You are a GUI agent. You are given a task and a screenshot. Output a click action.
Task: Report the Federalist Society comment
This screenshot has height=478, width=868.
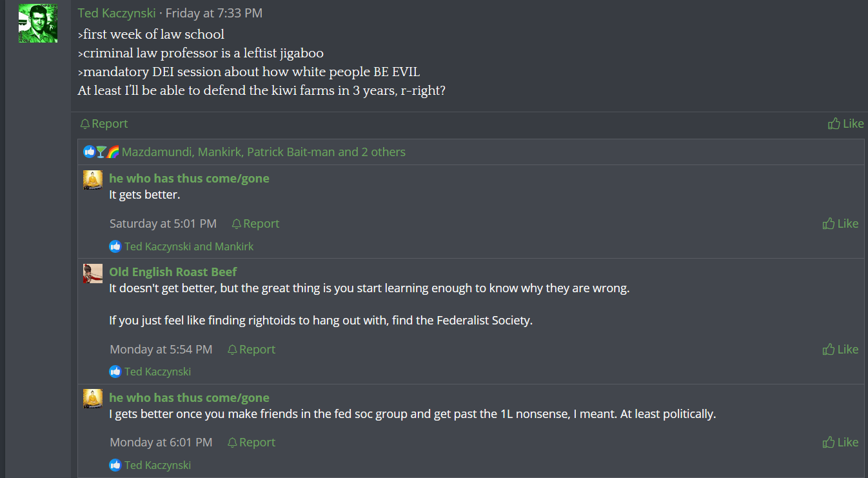252,349
